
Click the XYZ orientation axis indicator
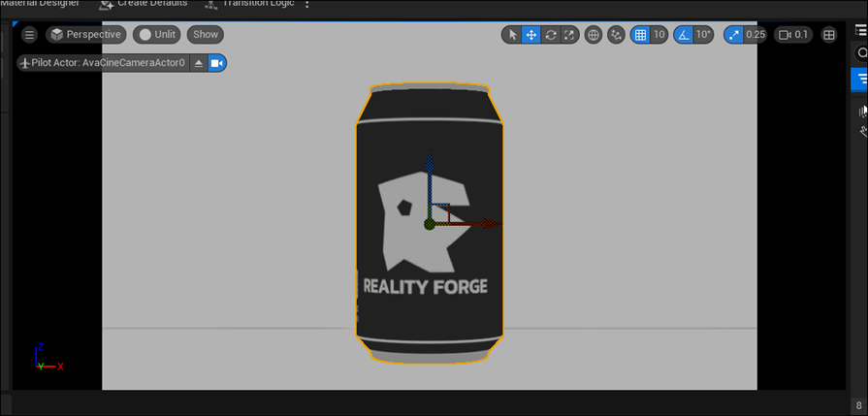point(48,357)
